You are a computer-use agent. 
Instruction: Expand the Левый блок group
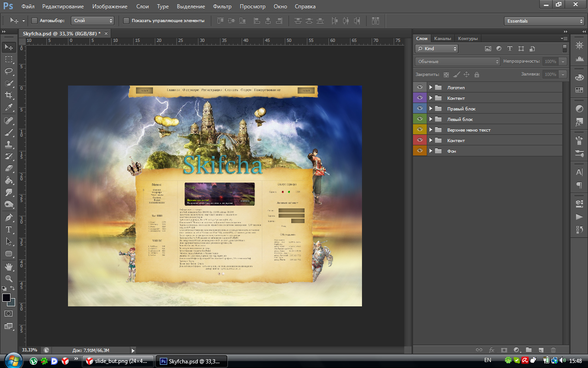(x=431, y=119)
